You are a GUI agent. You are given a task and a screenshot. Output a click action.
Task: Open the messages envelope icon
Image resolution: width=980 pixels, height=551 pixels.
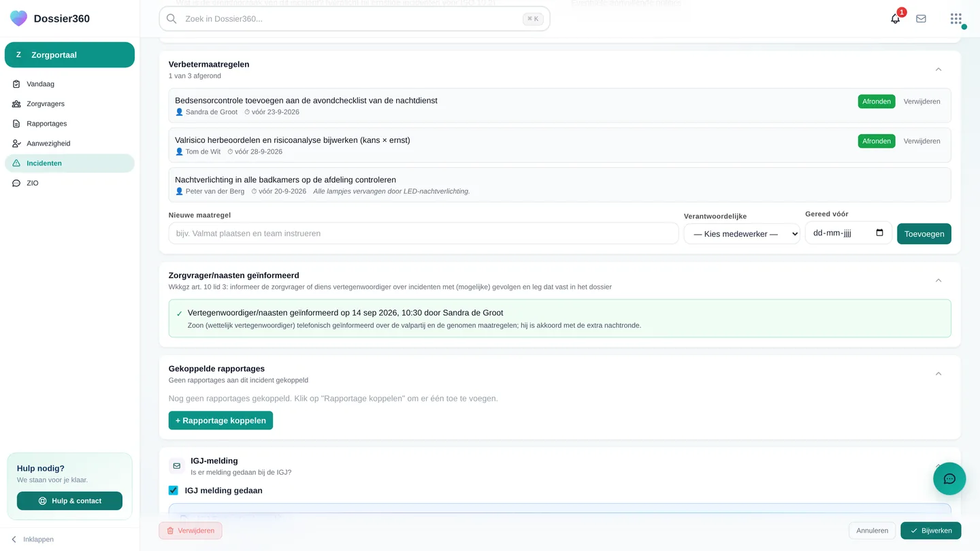[x=921, y=19]
